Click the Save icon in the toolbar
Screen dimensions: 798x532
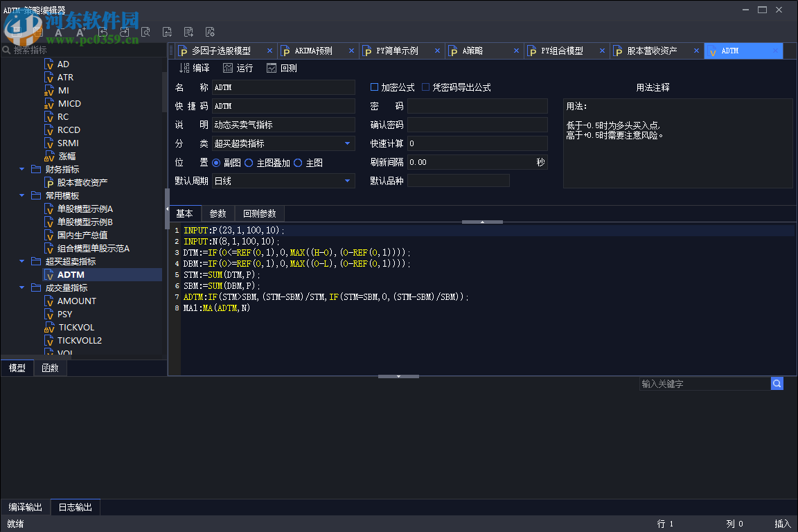pos(17,31)
